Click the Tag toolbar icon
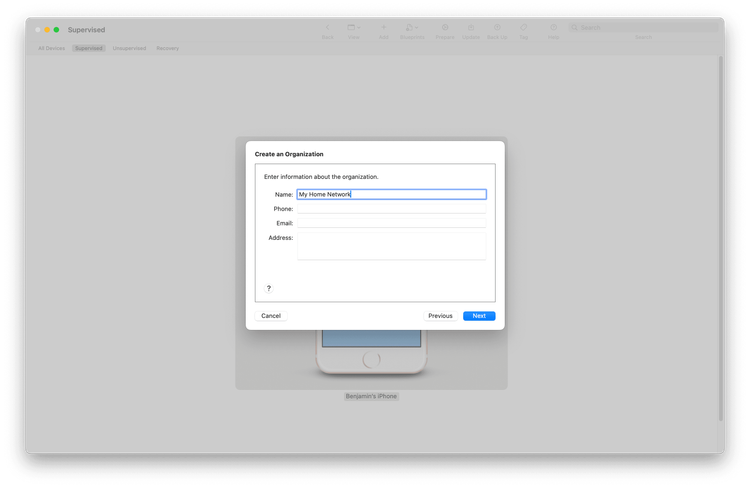The width and height of the screenshot is (750, 488). [525, 29]
